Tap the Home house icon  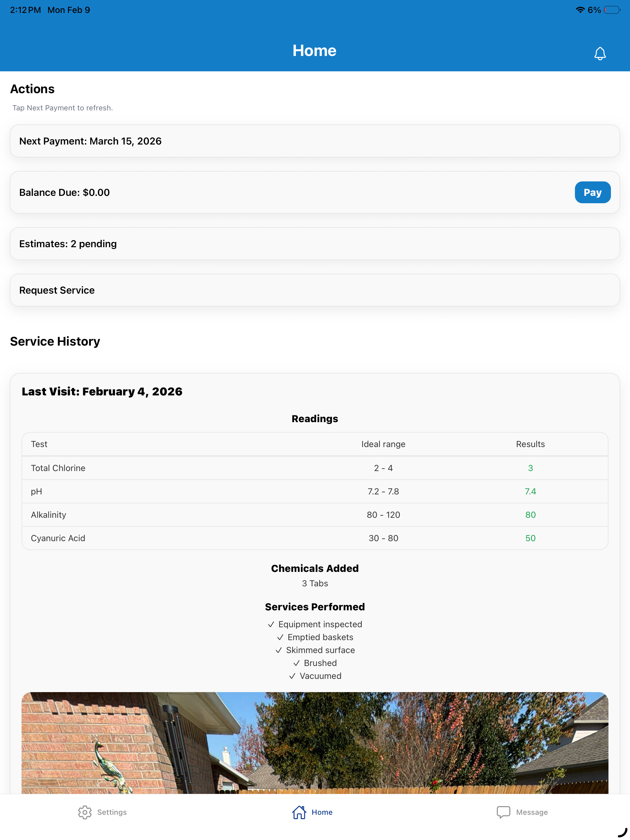pos(299,812)
